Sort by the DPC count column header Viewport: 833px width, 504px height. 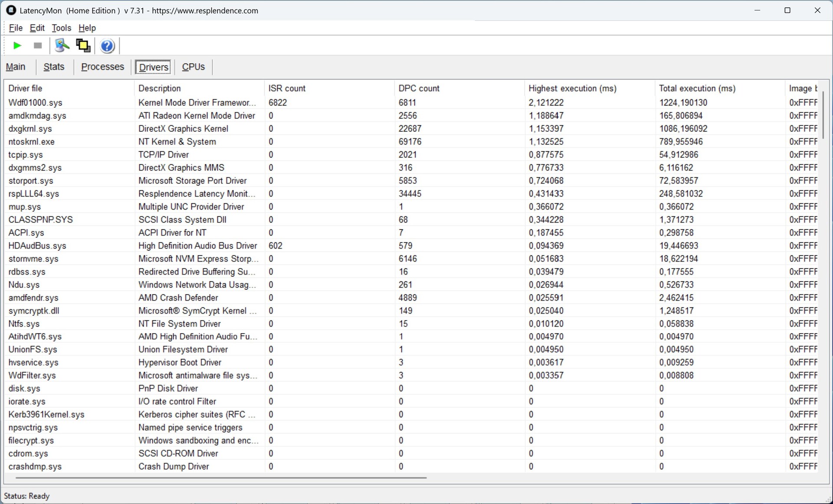pos(419,88)
